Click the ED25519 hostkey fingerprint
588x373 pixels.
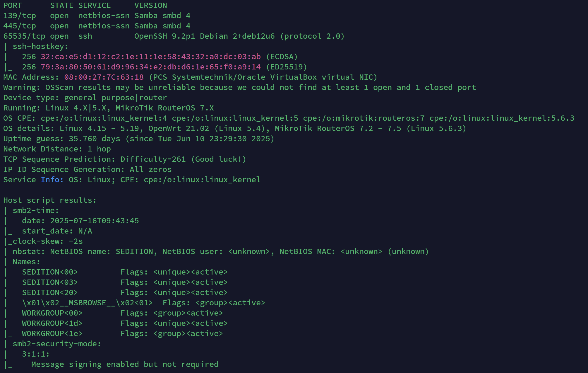150,67
